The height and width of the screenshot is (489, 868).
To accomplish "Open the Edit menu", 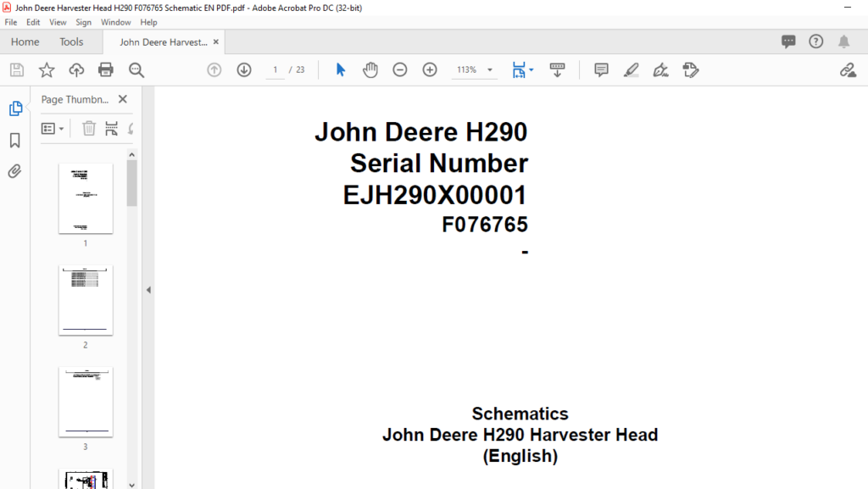I will point(33,22).
